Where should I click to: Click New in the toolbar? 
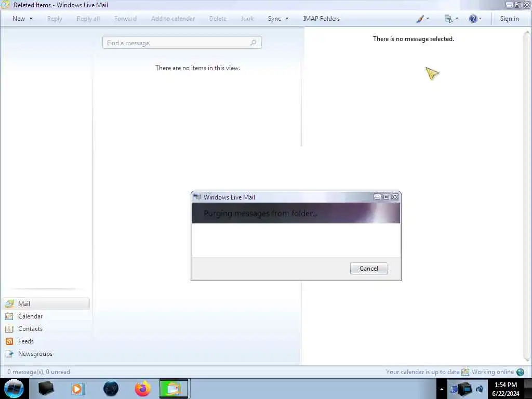click(19, 19)
